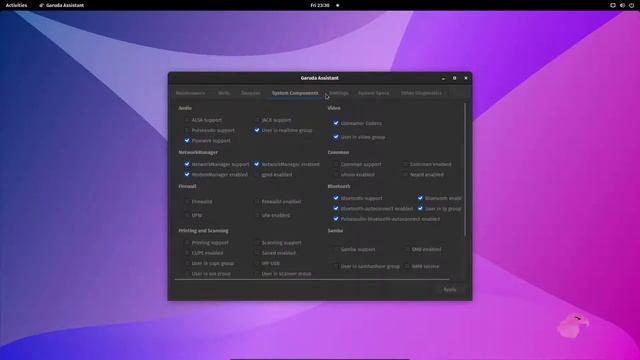
Task: Maximize the Garuda Assistant window
Action: coord(454,78)
